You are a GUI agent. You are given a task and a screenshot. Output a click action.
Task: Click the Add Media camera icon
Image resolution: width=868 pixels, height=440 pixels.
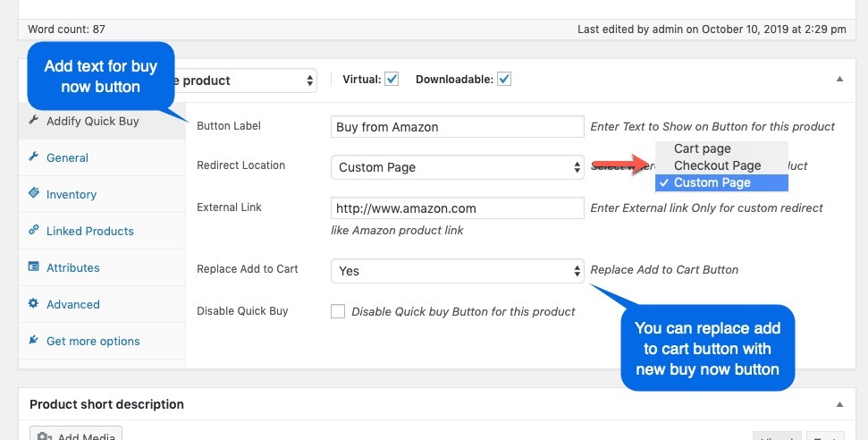pyautogui.click(x=45, y=436)
